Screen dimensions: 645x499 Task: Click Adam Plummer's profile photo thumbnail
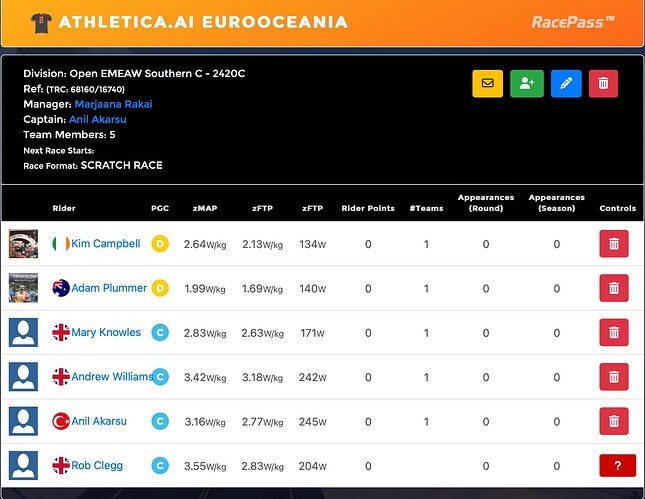[x=23, y=288]
